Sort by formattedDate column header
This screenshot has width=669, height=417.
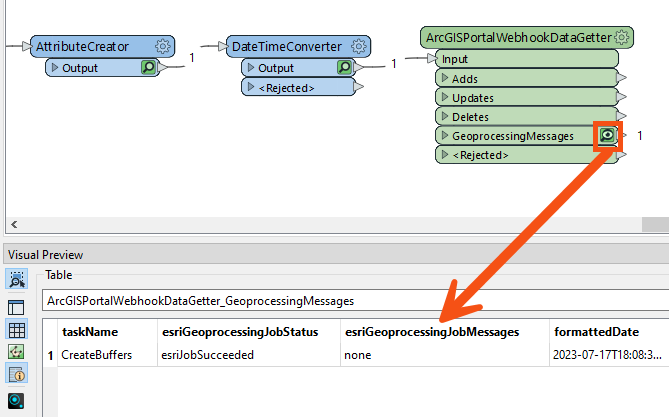click(x=609, y=332)
